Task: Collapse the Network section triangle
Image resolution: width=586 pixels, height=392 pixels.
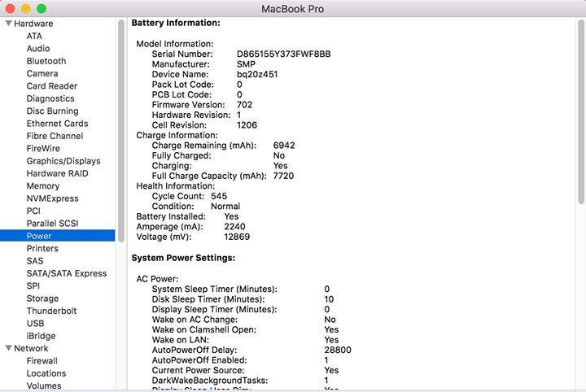Action: click(8, 348)
